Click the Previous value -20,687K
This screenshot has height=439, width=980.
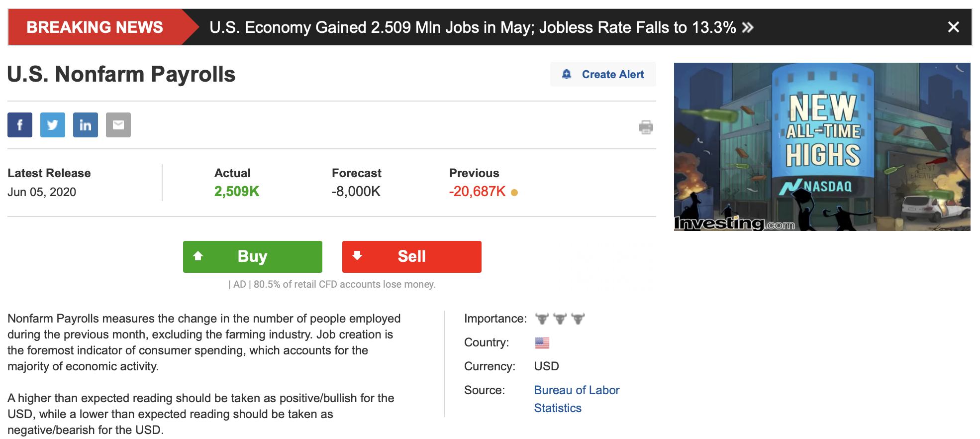pos(477,192)
